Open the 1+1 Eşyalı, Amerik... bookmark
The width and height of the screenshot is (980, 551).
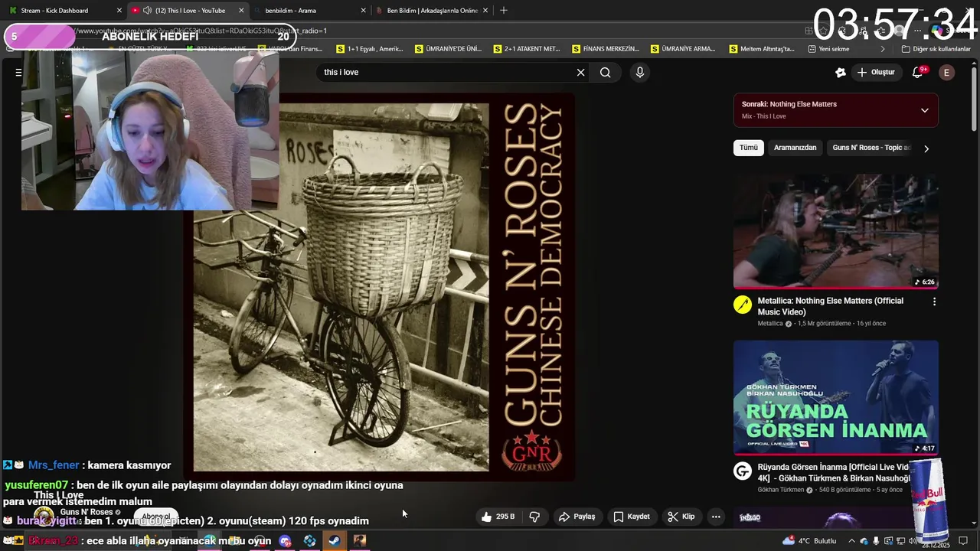click(370, 49)
